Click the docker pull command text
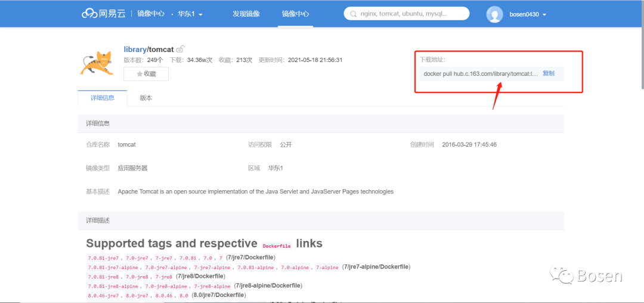The image size is (644, 303). [481, 74]
